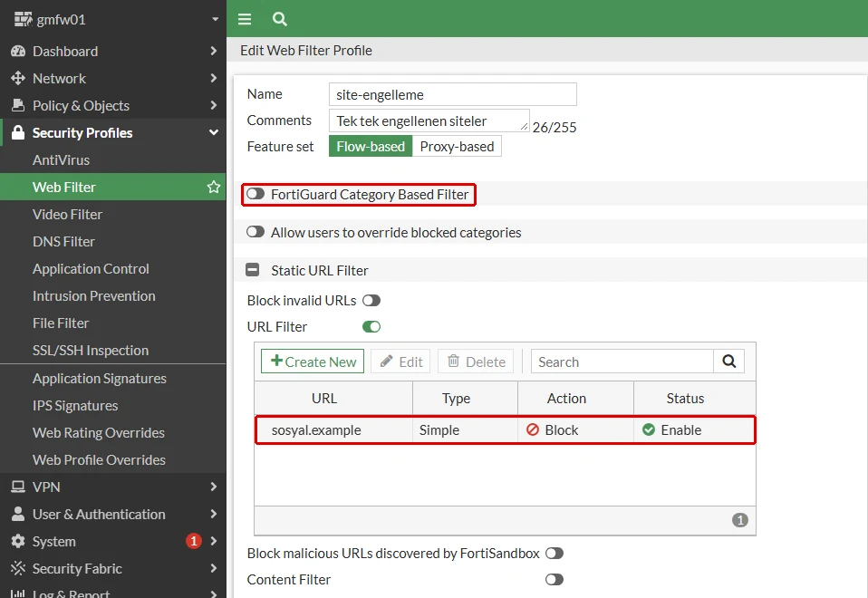Expand Policy & Objects chevron
The width and height of the screenshot is (868, 598).
214,105
